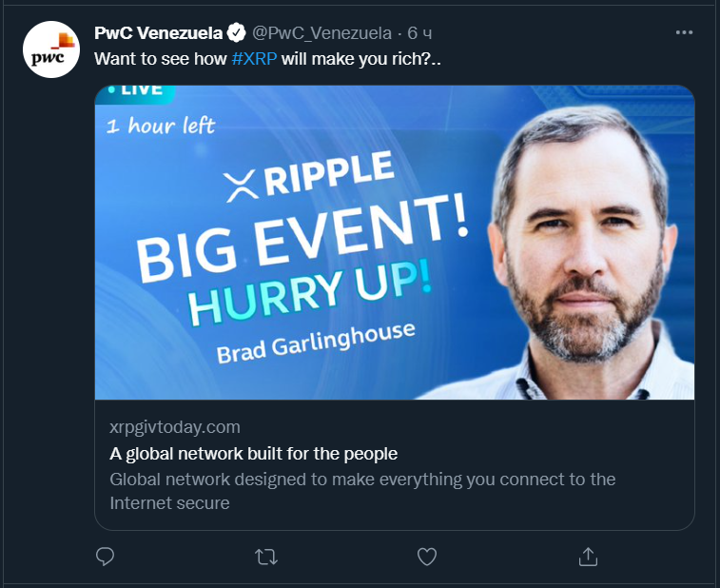Open the PwC Venezuela display name
The image size is (720, 588).
pos(159,33)
